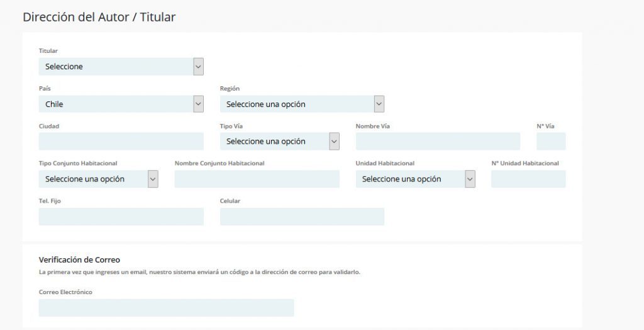The width and height of the screenshot is (644, 330).
Task: Expand the Región dropdown
Action: [302, 104]
